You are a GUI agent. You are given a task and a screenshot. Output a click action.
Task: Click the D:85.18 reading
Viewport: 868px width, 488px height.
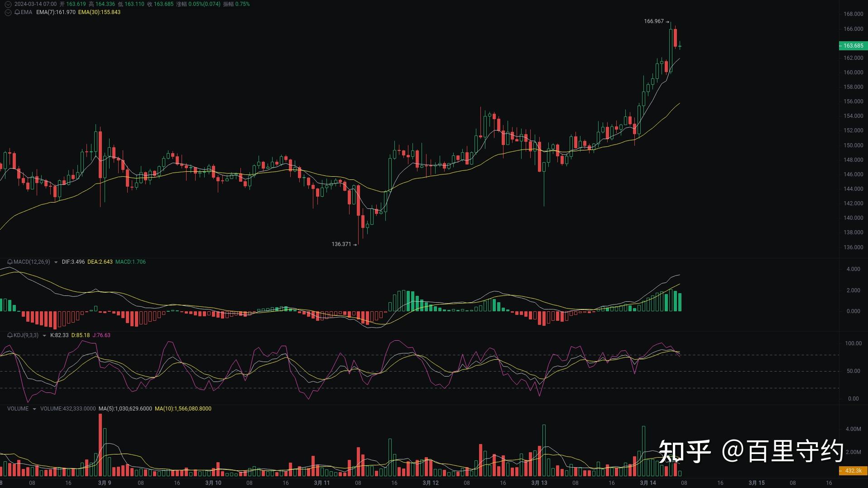coord(81,335)
